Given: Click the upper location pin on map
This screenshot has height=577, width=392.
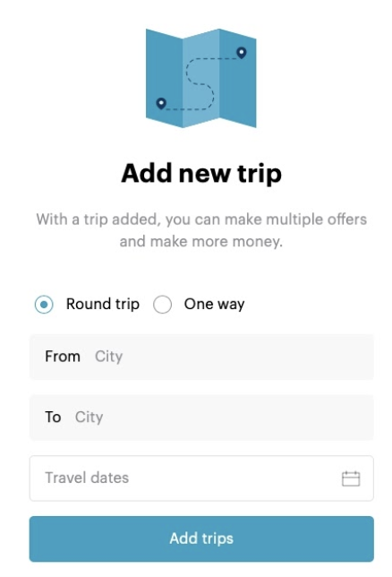Looking at the screenshot, I should 242,53.
